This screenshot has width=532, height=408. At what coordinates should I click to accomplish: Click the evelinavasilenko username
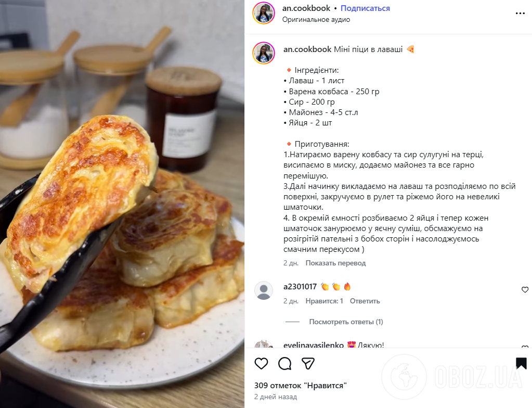click(314, 345)
